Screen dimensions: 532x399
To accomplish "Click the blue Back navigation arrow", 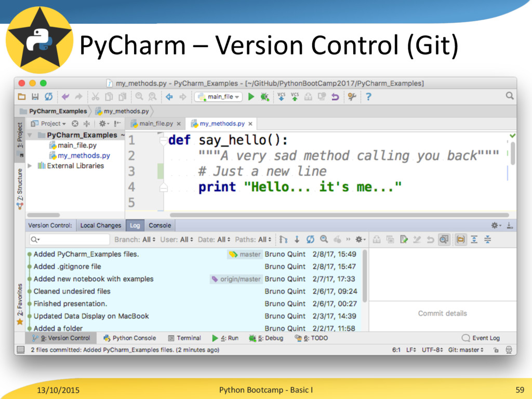I will pos(169,97).
